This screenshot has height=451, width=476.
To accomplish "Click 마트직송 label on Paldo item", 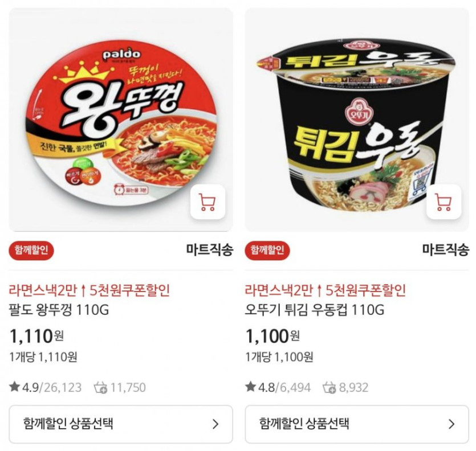I will [209, 250].
